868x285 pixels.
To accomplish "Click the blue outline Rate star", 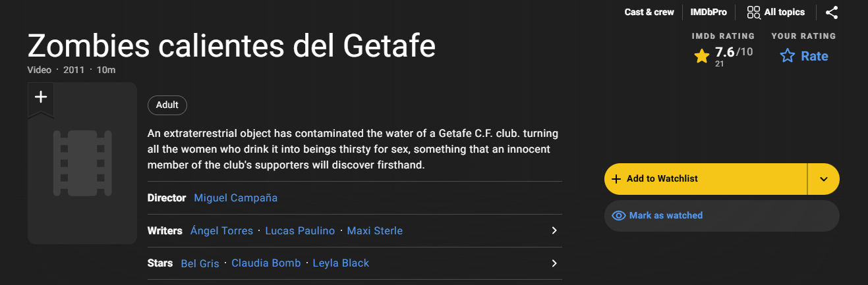I will pos(787,57).
